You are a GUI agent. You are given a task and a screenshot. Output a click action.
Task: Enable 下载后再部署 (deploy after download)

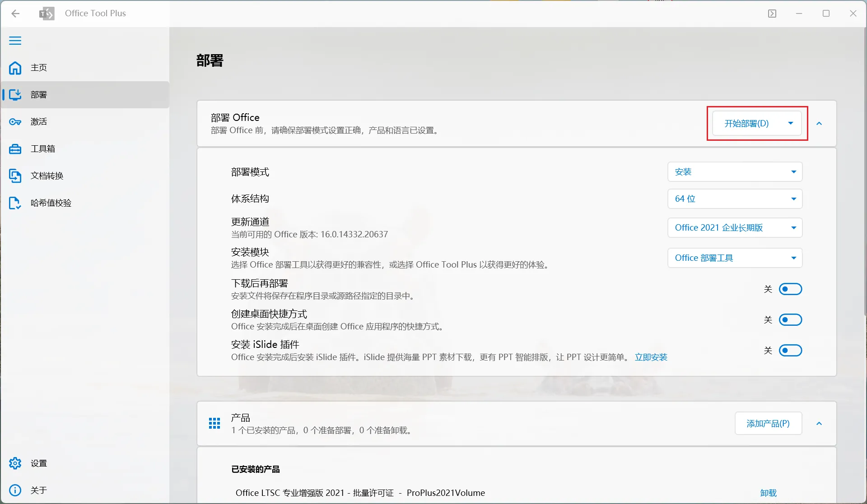pyautogui.click(x=790, y=289)
